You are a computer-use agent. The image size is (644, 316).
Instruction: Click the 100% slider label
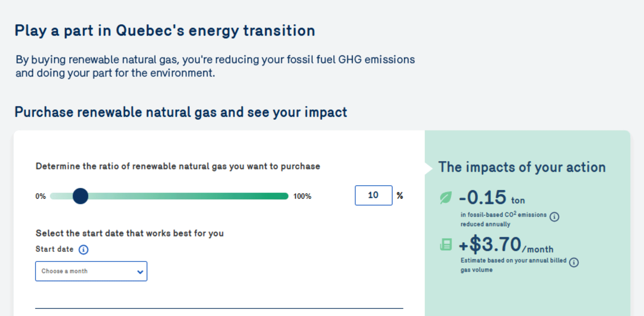[x=302, y=196]
